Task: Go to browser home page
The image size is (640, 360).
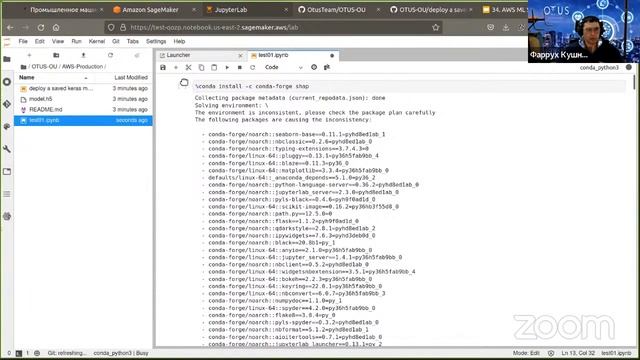Action: 56,28
